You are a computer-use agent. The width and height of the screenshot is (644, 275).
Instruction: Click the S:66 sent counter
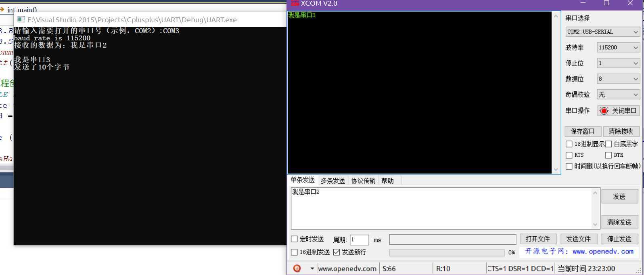(x=389, y=269)
